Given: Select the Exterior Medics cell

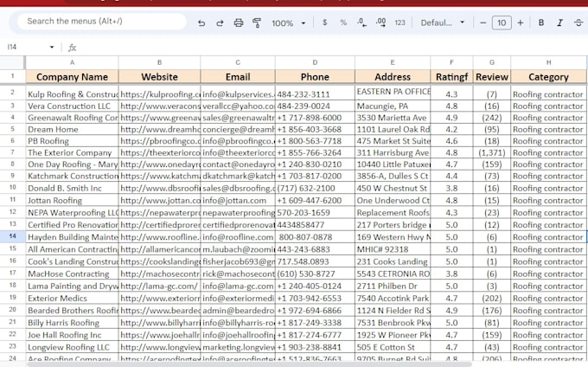Looking at the screenshot, I should coord(72,299).
